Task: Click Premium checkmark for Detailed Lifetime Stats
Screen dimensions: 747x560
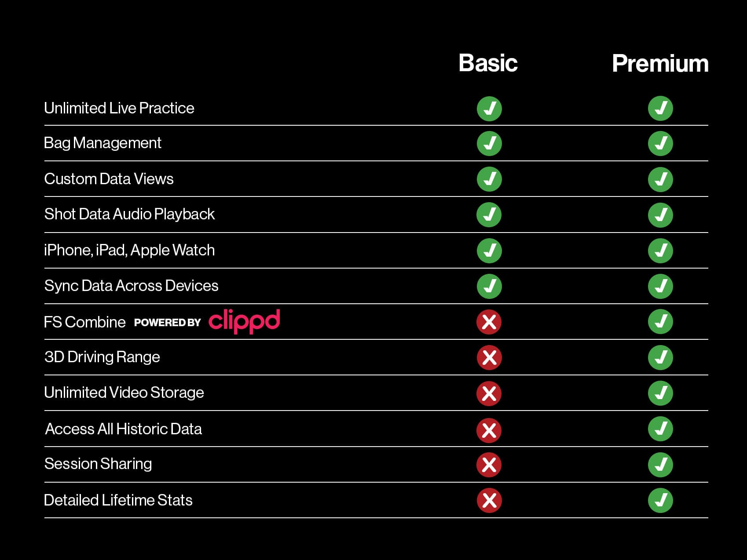Action: pos(660,500)
